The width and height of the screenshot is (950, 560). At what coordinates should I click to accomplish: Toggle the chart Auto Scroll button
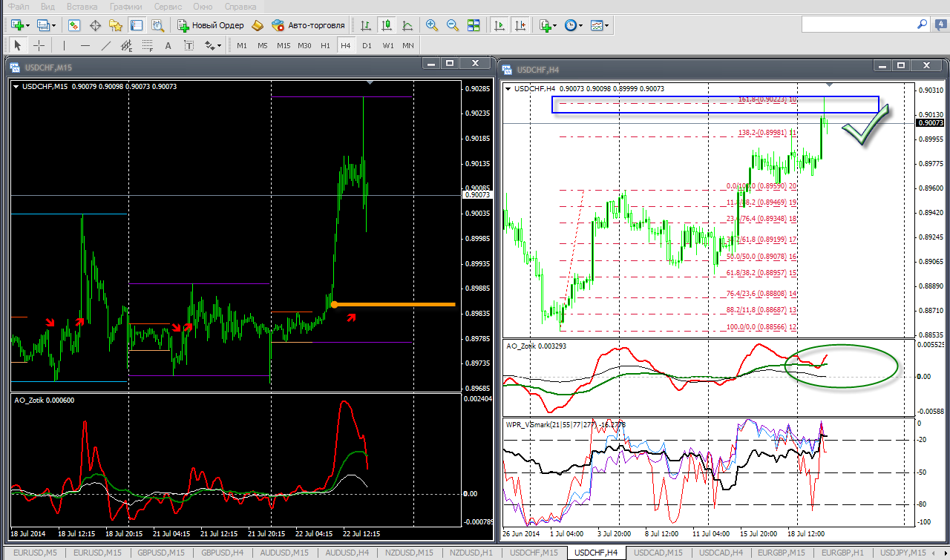[499, 25]
